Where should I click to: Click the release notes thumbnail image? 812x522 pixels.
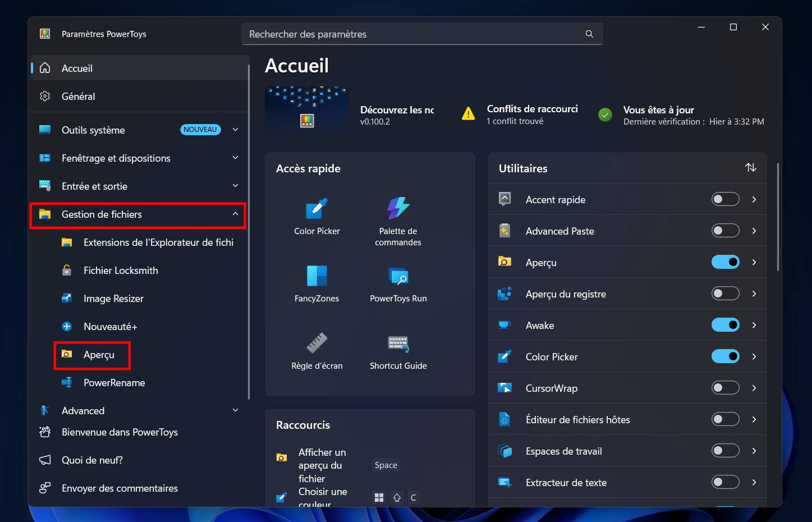[307, 110]
